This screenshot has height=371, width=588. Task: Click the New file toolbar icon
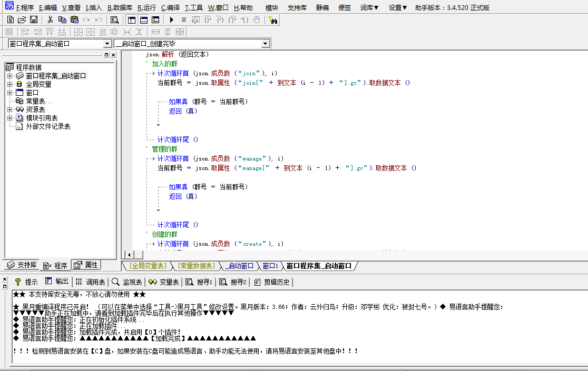coord(11,20)
